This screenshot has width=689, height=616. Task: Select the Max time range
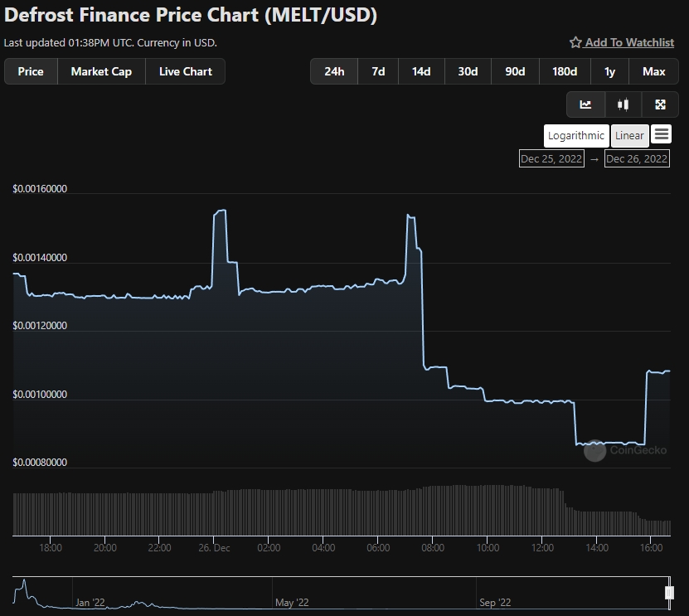(x=653, y=71)
